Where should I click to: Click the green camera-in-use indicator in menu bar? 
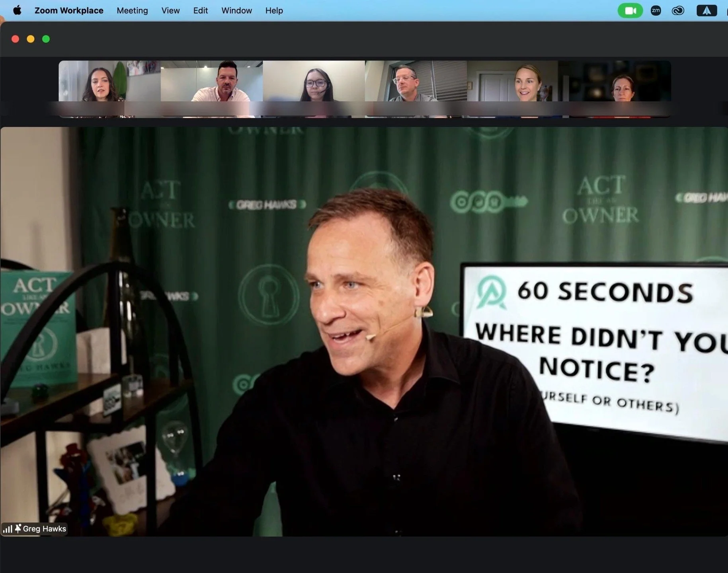(630, 11)
